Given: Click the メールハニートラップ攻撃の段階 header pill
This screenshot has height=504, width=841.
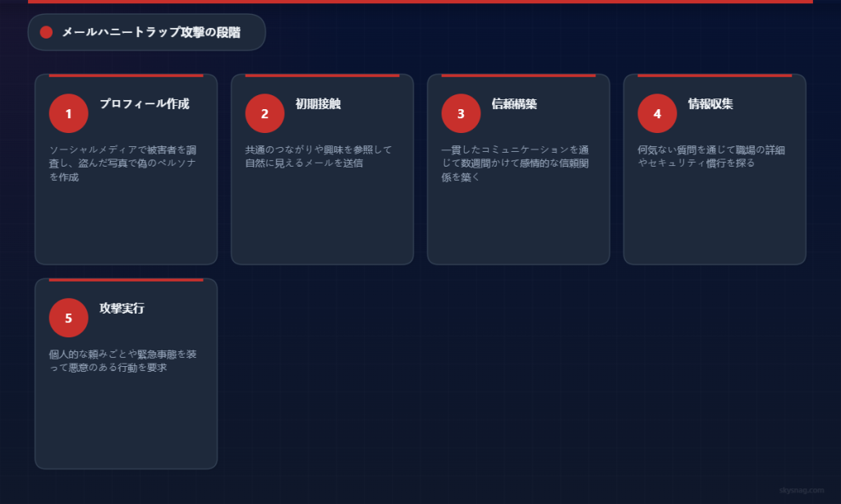Looking at the screenshot, I should tap(146, 32).
